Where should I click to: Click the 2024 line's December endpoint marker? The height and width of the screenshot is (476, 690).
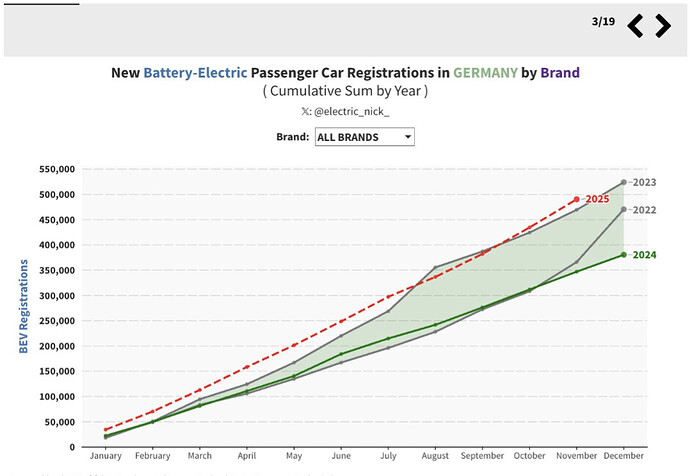[624, 254]
